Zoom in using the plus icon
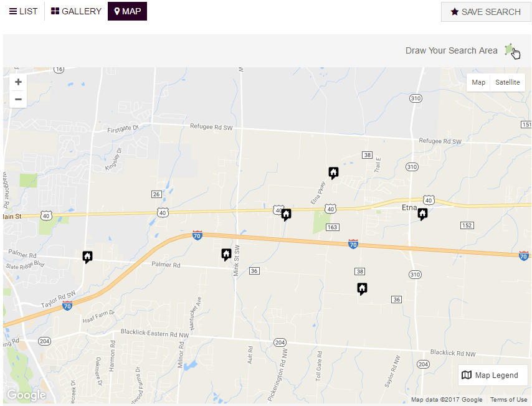The image size is (532, 406). pyautogui.click(x=18, y=82)
